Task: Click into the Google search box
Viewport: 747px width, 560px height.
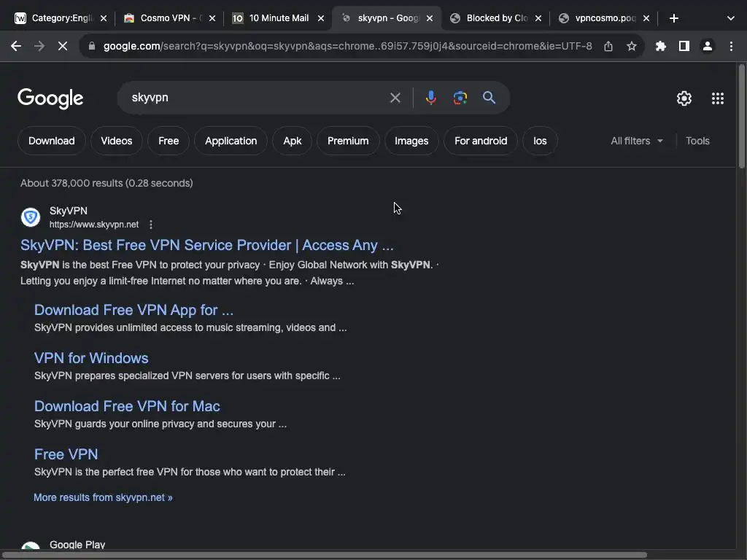Action: [x=258, y=98]
